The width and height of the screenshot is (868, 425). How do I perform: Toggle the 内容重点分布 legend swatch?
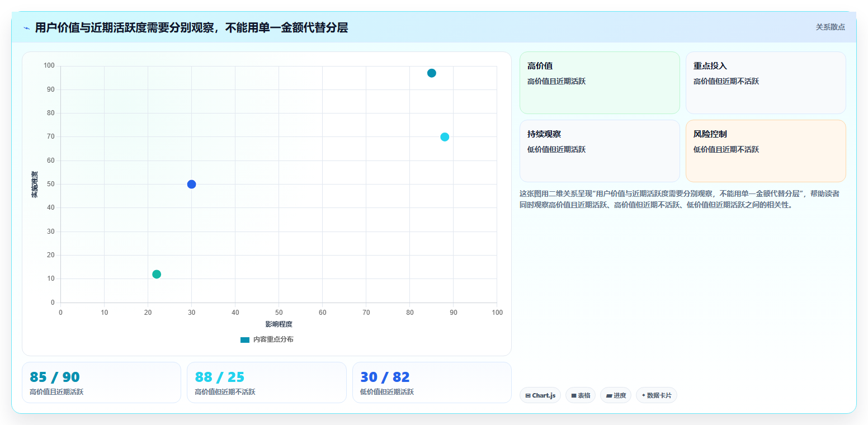click(x=245, y=340)
